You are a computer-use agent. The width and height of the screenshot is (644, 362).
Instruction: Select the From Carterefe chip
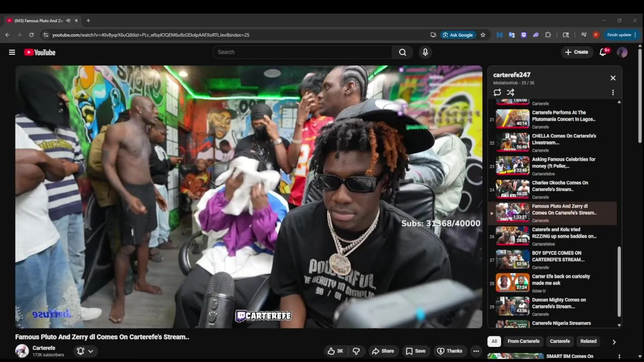tap(523, 341)
